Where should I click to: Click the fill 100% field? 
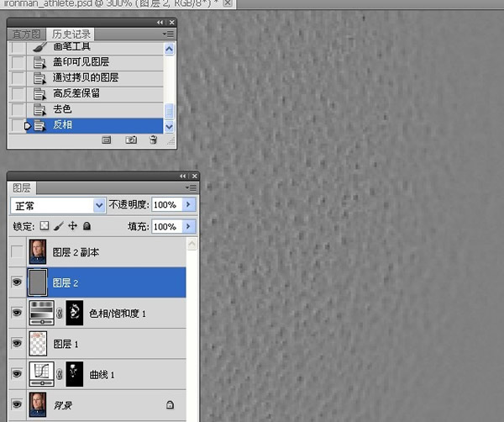167,226
